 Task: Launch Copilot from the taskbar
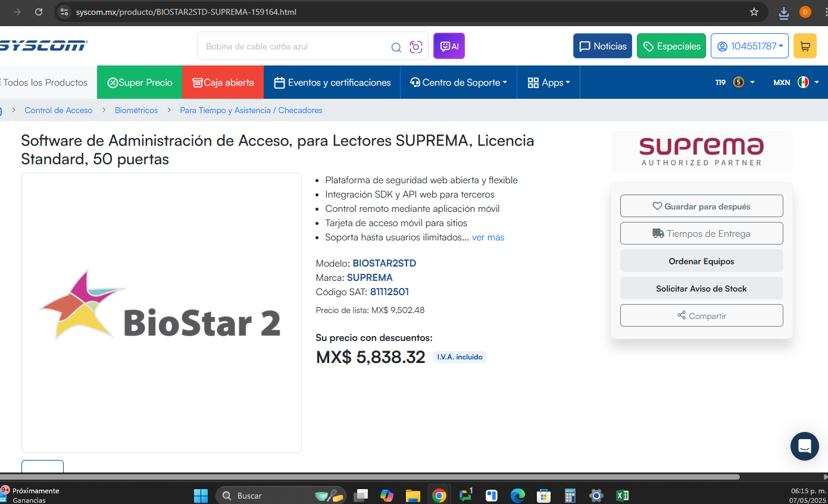tap(387, 495)
